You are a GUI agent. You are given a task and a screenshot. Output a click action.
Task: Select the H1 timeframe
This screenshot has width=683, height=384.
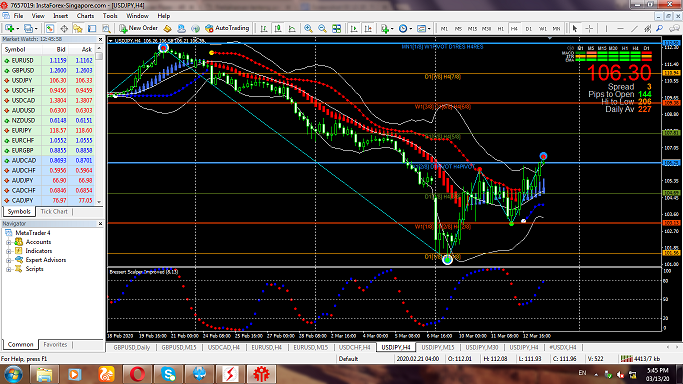point(500,29)
